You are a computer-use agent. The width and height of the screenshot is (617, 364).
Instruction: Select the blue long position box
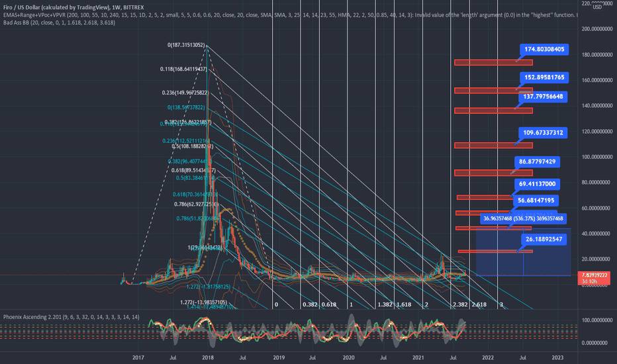(x=524, y=252)
